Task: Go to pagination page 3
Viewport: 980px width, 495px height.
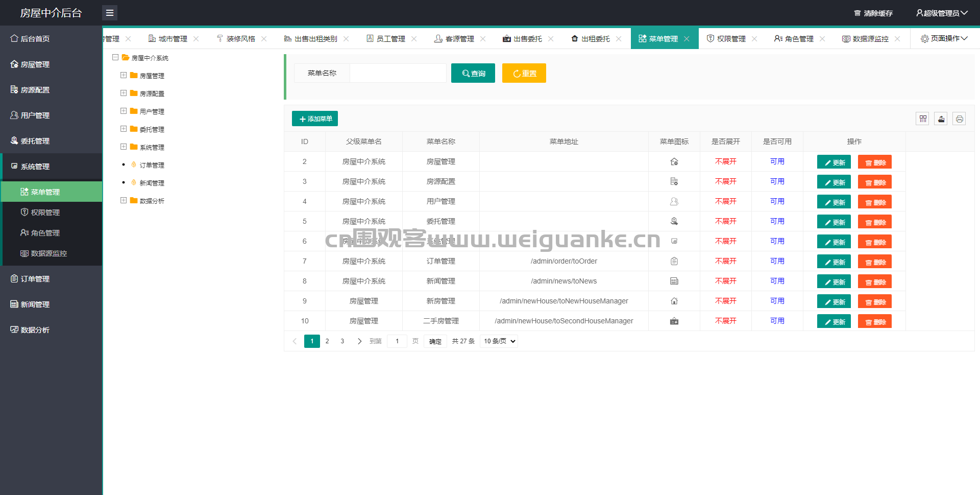Action: [342, 341]
